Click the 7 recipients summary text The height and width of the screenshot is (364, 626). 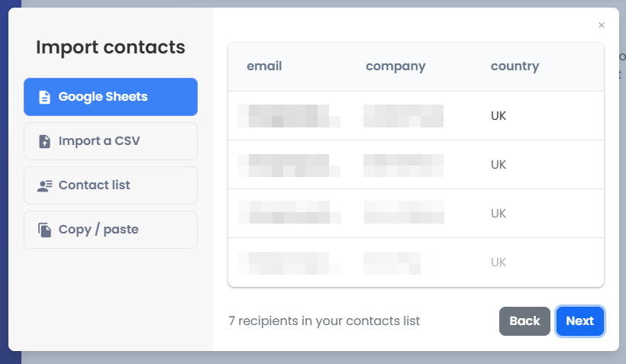pos(324,321)
